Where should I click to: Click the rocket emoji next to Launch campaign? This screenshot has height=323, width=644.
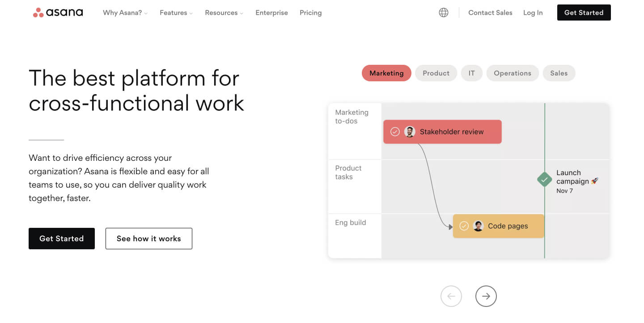pos(595,181)
